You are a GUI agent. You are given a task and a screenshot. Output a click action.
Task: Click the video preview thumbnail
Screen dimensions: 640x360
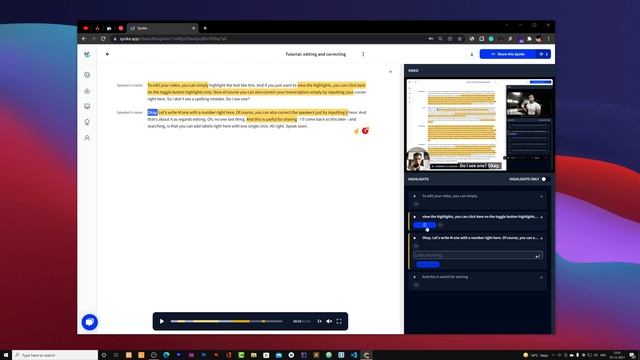[480, 124]
